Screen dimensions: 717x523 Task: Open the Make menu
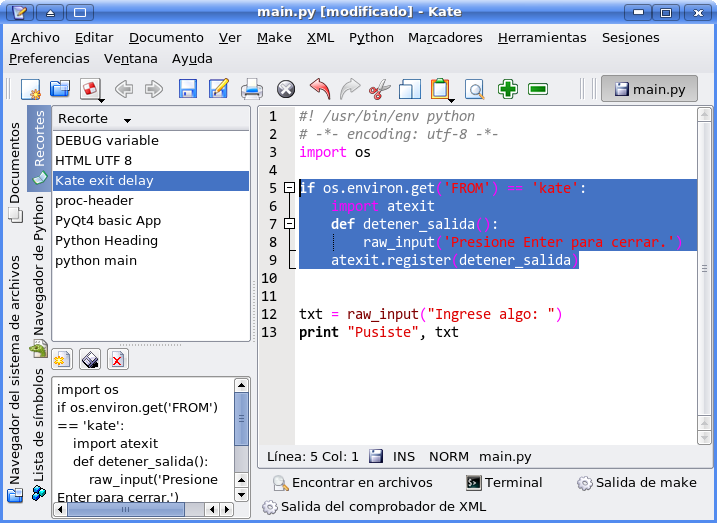click(274, 37)
